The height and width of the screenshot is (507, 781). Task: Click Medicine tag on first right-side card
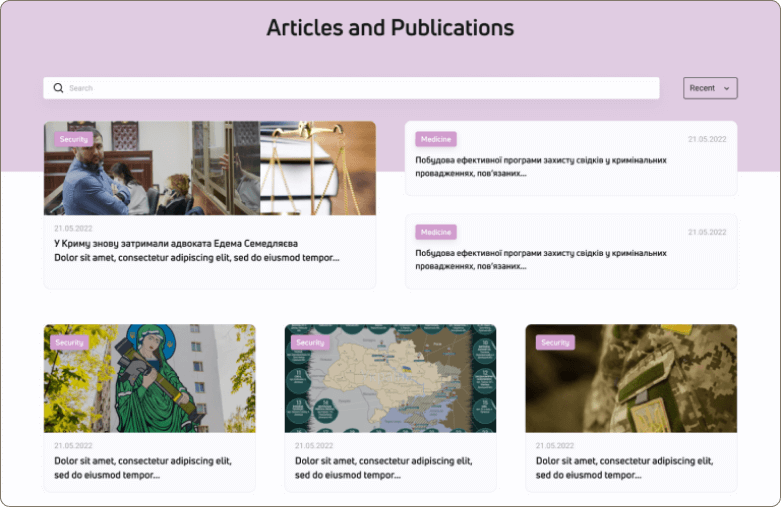pyautogui.click(x=436, y=139)
